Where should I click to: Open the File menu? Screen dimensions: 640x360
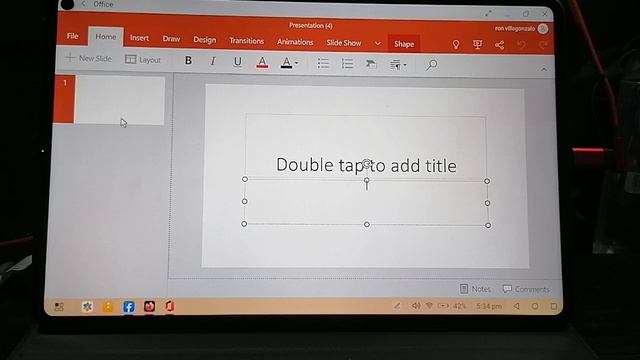point(72,36)
